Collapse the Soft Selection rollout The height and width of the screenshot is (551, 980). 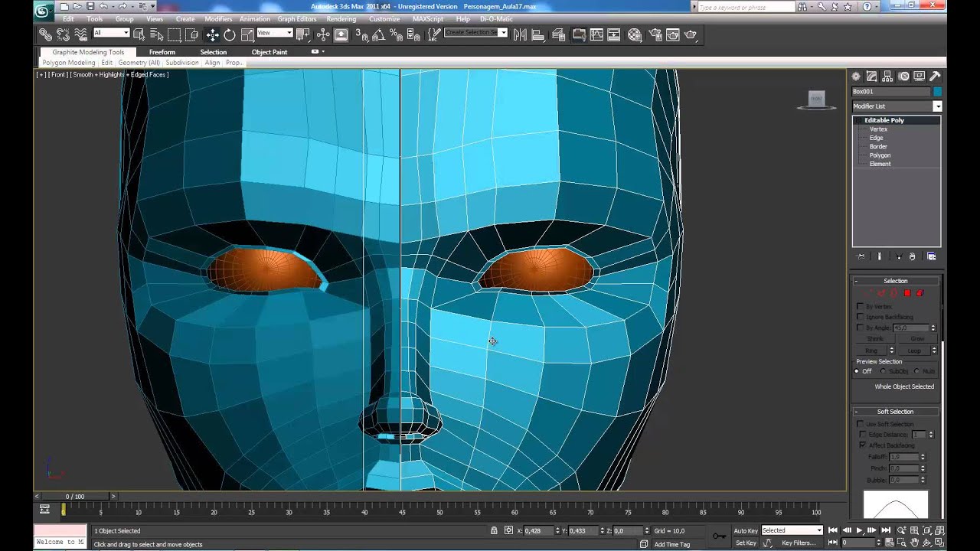[895, 412]
